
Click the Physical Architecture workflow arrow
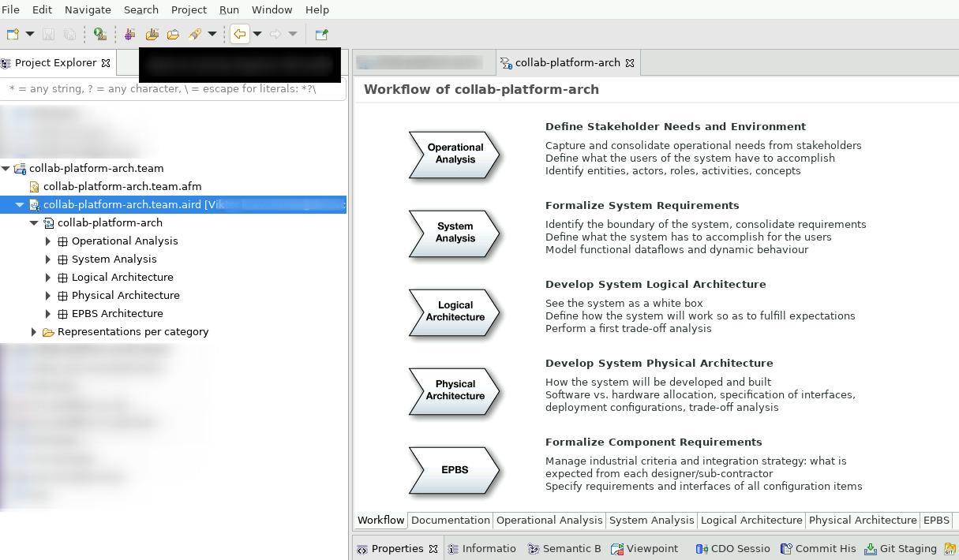click(x=454, y=390)
